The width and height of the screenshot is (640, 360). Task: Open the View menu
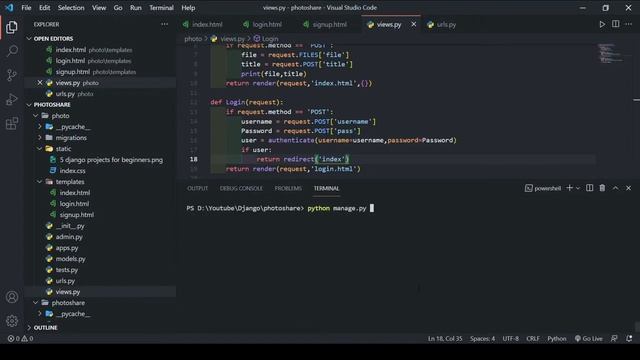point(99,8)
